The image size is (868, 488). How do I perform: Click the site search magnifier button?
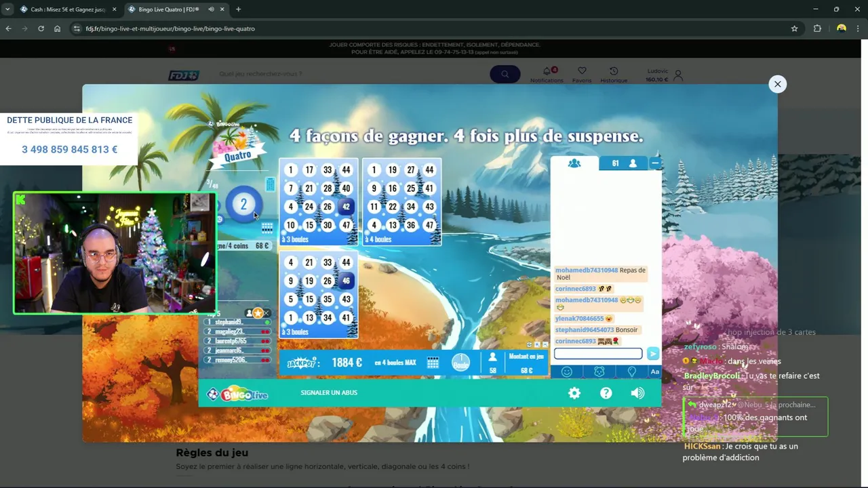pos(505,74)
